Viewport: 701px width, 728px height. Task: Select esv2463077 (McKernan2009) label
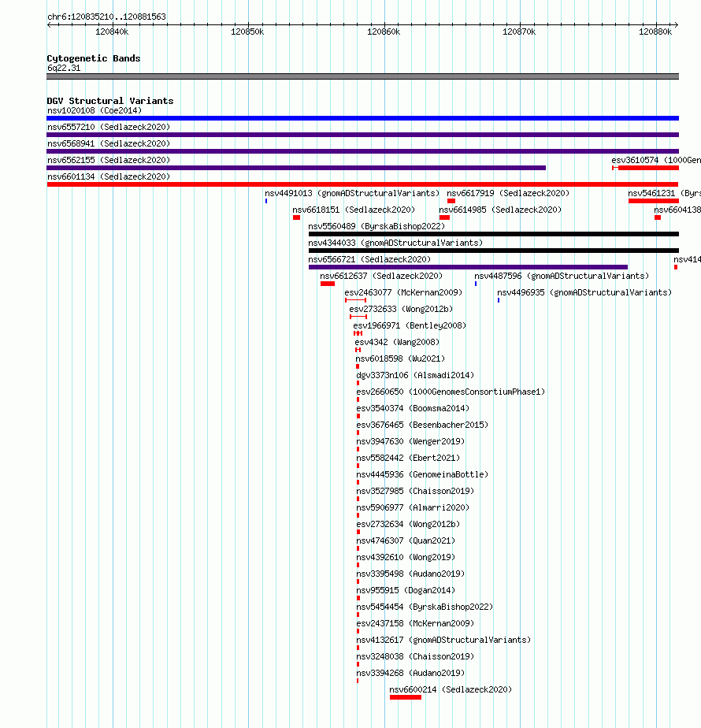coord(403,292)
